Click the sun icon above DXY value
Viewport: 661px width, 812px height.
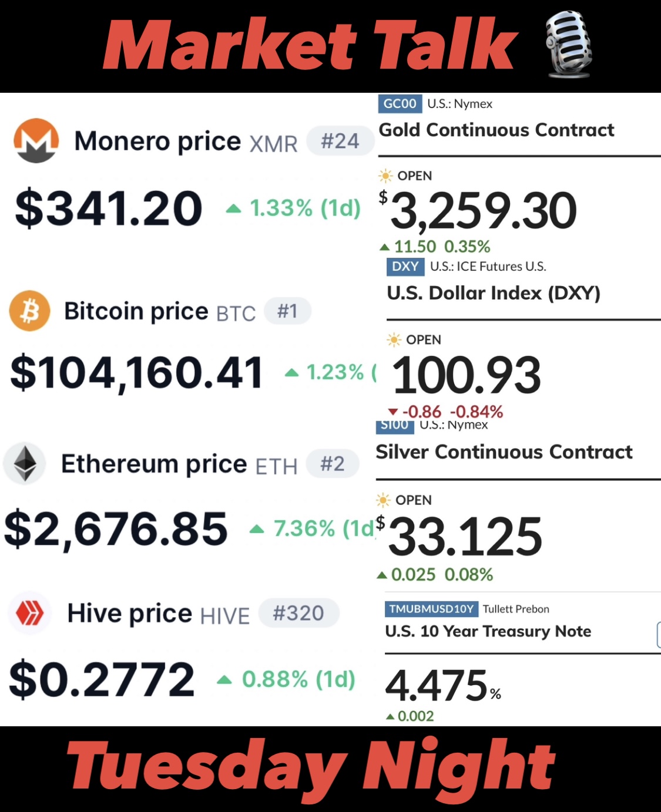pyautogui.click(x=394, y=339)
